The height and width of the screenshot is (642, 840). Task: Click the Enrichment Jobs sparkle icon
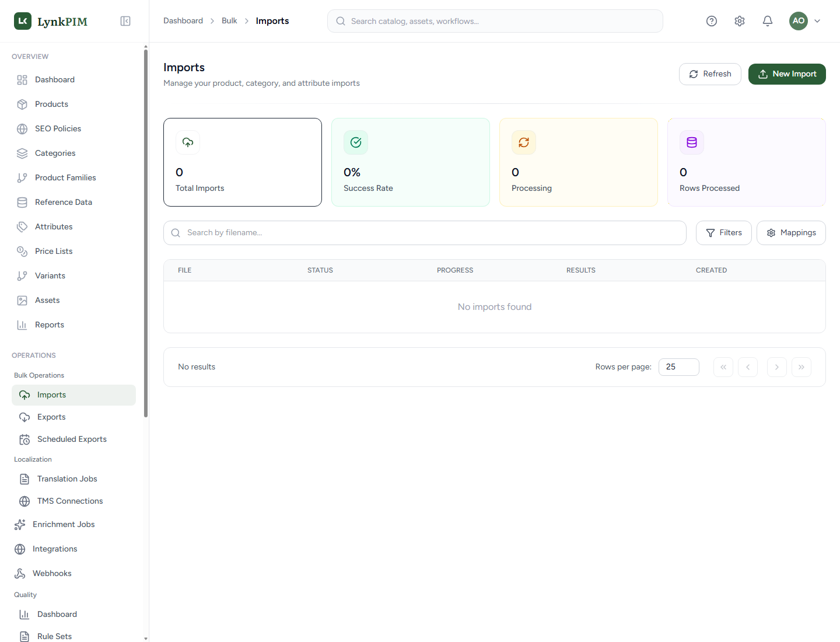[20, 525]
